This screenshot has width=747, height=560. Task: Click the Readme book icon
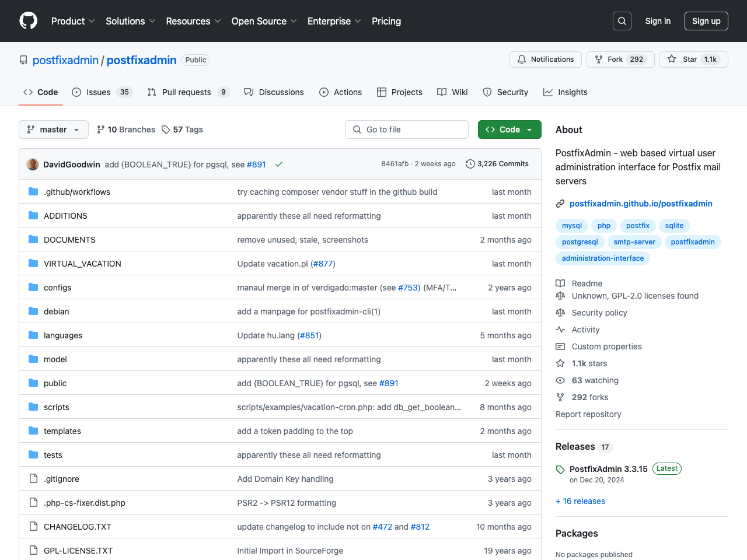560,283
